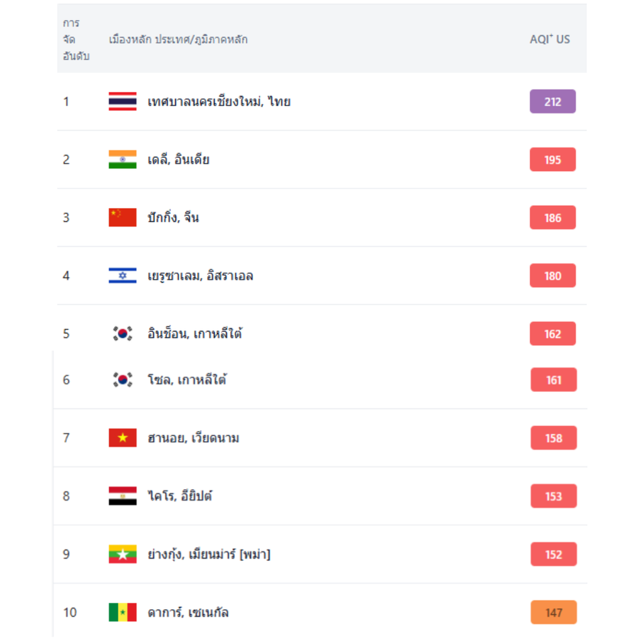Image resolution: width=644 pixels, height=644 pixels.
Task: Click the India flag icon
Action: click(x=122, y=160)
